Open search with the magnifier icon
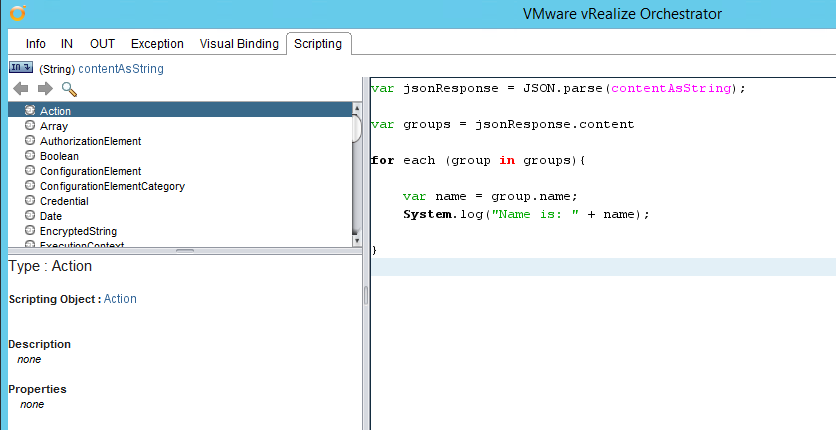The height and width of the screenshot is (430, 836). pyautogui.click(x=69, y=89)
